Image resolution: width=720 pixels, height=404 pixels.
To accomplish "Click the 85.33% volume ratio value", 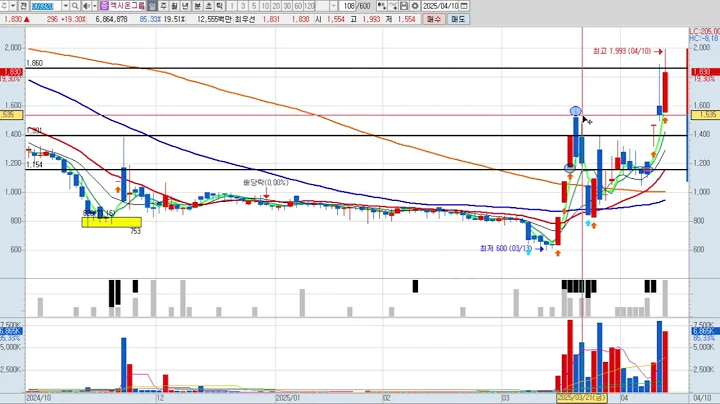I will pyautogui.click(x=150, y=19).
